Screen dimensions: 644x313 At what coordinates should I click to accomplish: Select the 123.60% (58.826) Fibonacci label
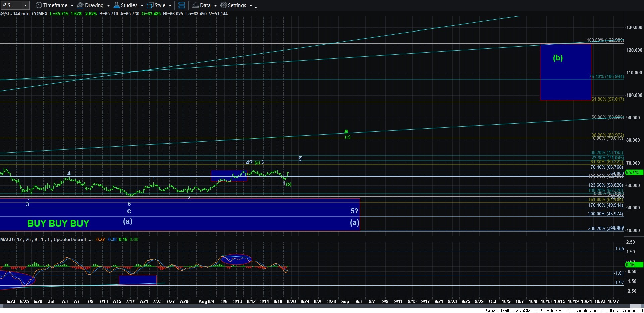click(x=605, y=185)
